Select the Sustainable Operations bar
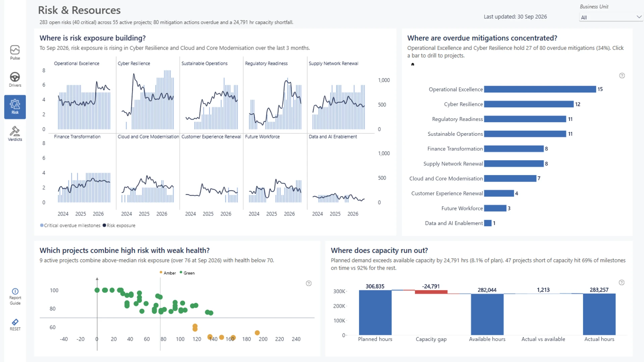Screen dimensions: 644x362 [x=525, y=134]
